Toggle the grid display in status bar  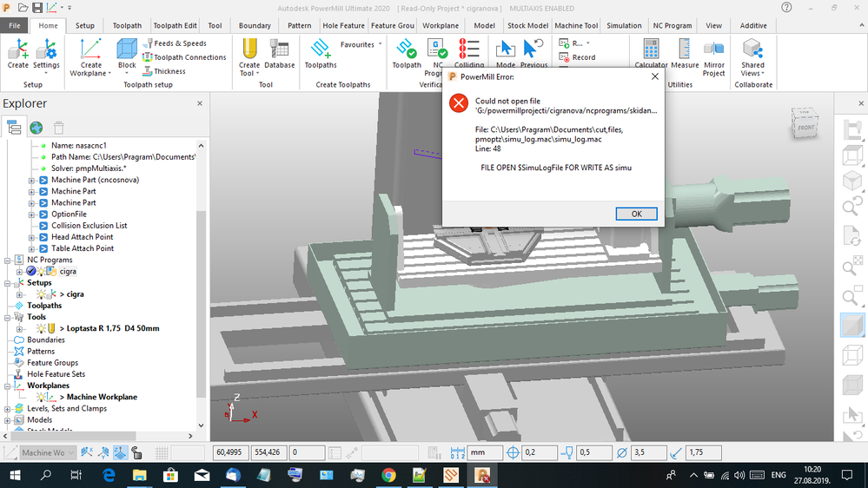161,452
